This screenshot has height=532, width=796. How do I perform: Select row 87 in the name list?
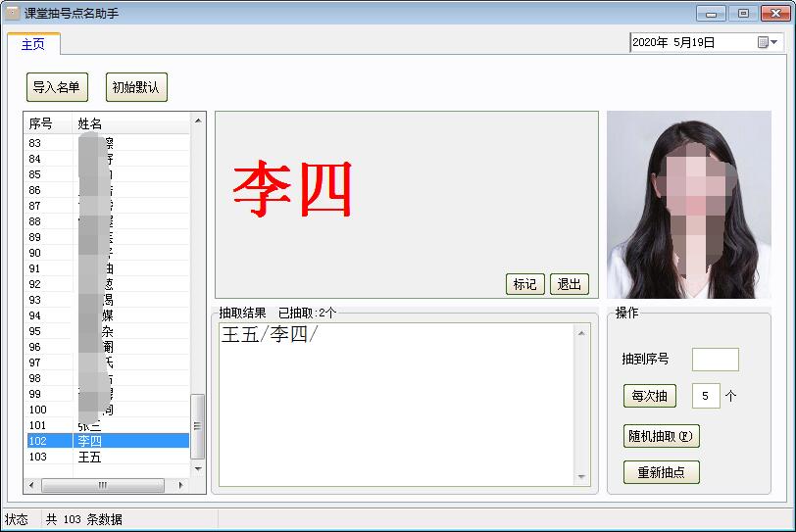tap(108, 206)
